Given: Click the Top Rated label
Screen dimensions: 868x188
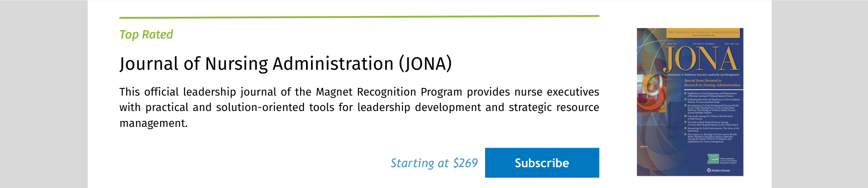Looking at the screenshot, I should coord(146,34).
